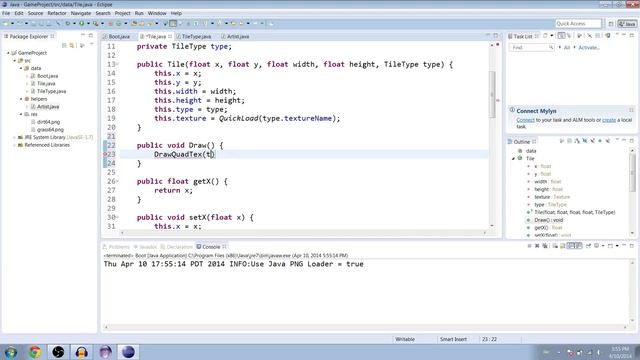
Task: Click Terminate icon in Console toolbar
Action: pos(529,246)
